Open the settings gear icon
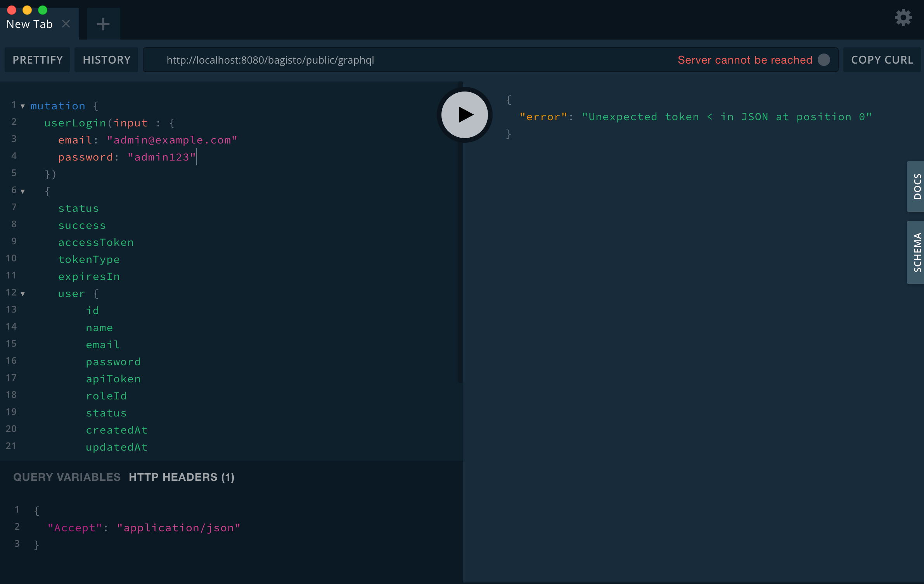The height and width of the screenshot is (584, 924). [903, 17]
